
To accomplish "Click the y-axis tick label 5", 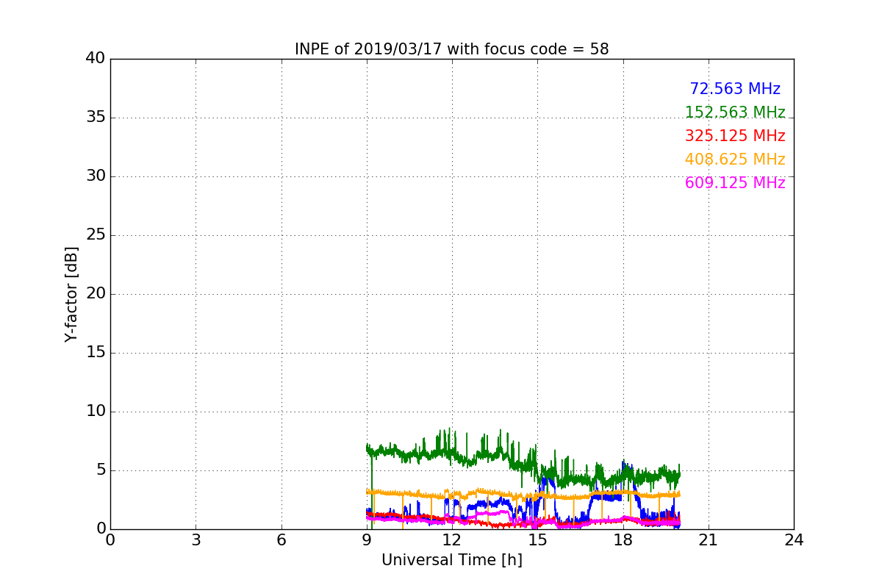I will point(101,470).
